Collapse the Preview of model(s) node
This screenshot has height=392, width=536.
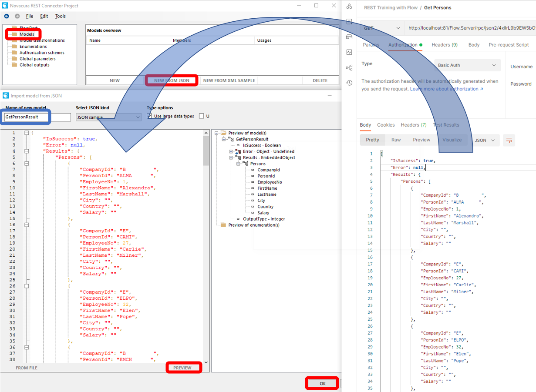coord(216,133)
